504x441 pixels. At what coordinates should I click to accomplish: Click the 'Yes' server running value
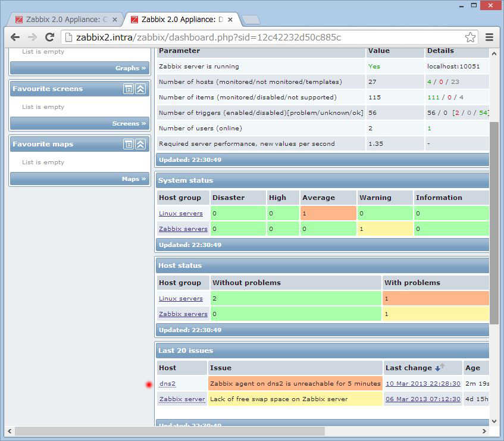374,67
